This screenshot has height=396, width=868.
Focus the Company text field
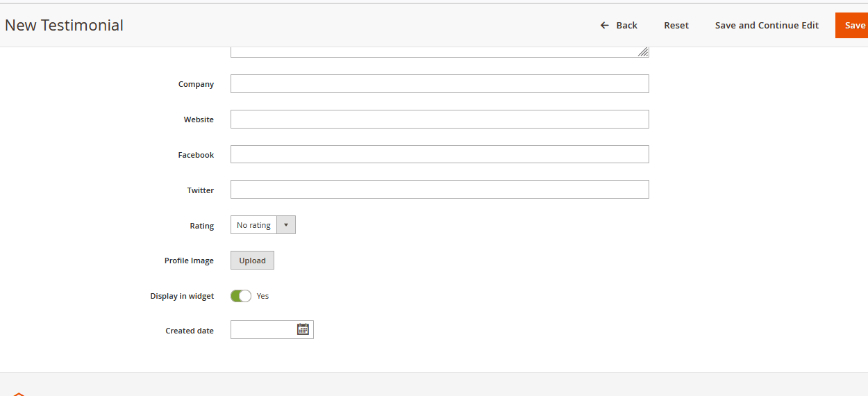coord(439,84)
